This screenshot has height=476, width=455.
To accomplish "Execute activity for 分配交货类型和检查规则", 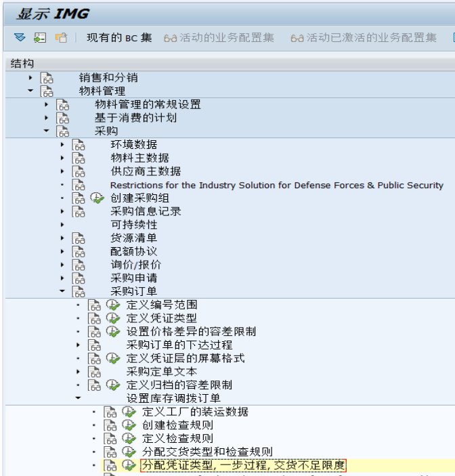I will tap(129, 452).
